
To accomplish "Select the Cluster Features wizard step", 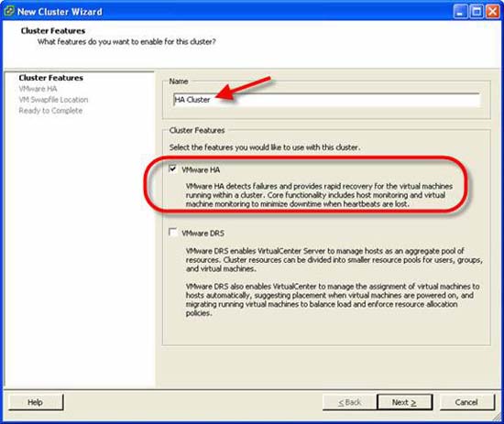I will point(50,78).
